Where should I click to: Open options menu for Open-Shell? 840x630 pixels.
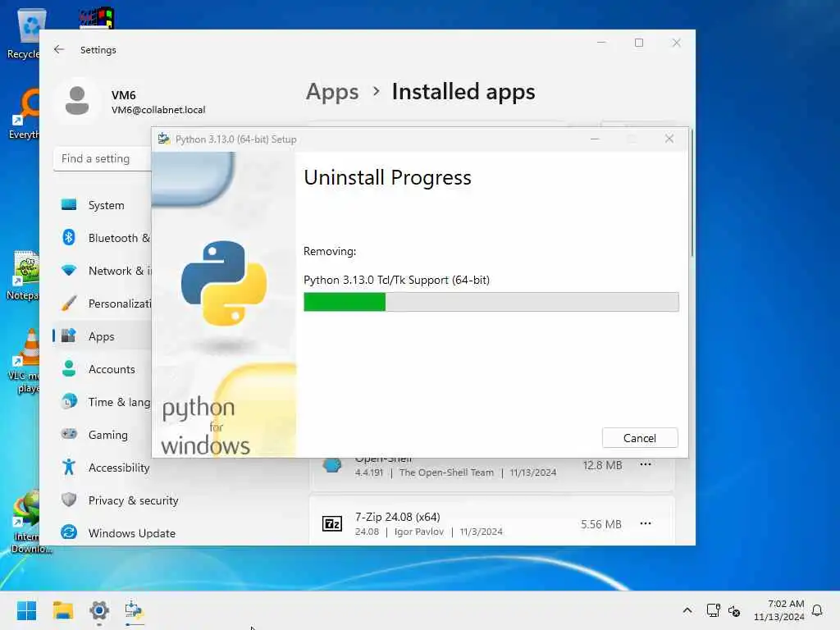click(x=646, y=464)
